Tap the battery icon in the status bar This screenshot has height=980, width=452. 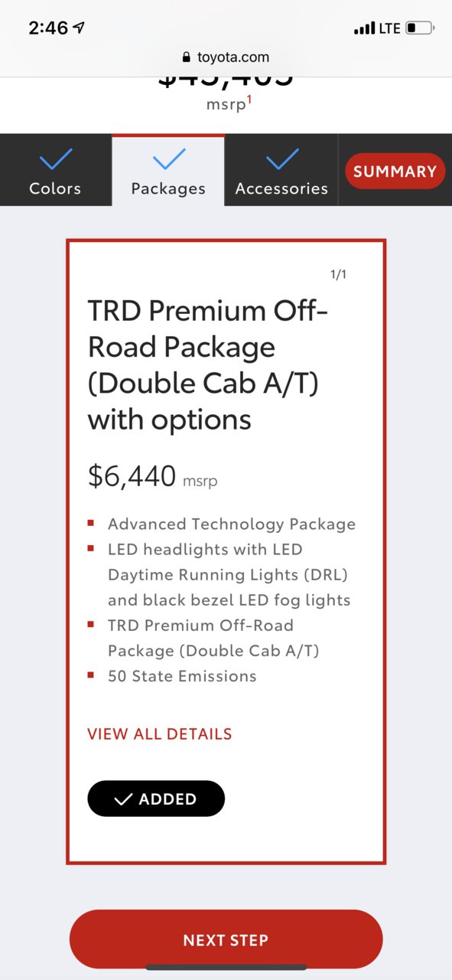click(420, 28)
